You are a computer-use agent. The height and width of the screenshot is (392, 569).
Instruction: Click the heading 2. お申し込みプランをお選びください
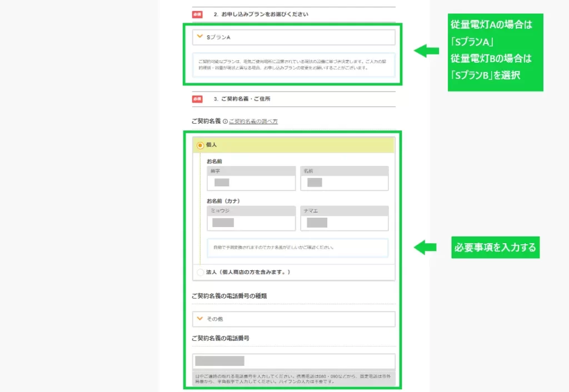pyautogui.click(x=261, y=14)
